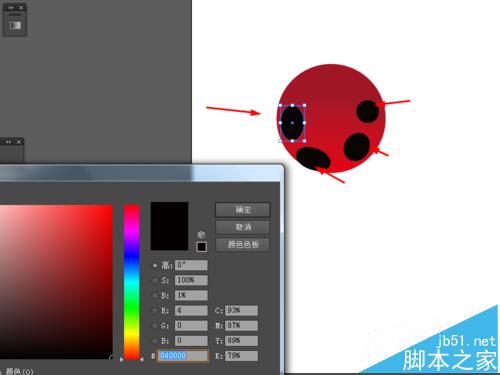Click the K field showing 79%
The width and height of the screenshot is (500, 375).
[241, 356]
